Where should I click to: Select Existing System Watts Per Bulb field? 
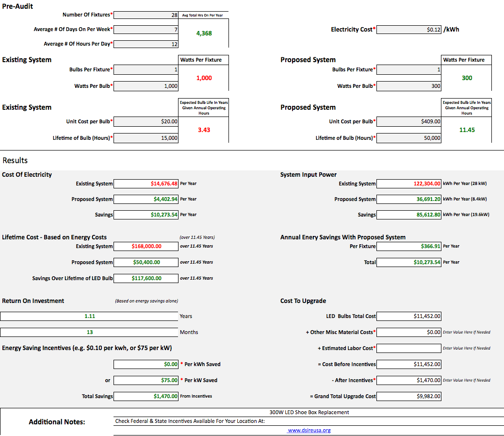click(x=146, y=86)
